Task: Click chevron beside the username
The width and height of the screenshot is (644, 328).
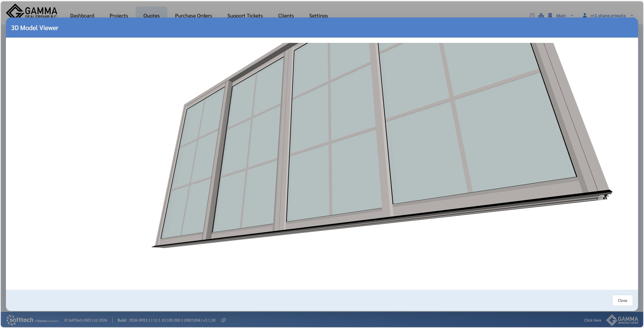Action: (632, 16)
